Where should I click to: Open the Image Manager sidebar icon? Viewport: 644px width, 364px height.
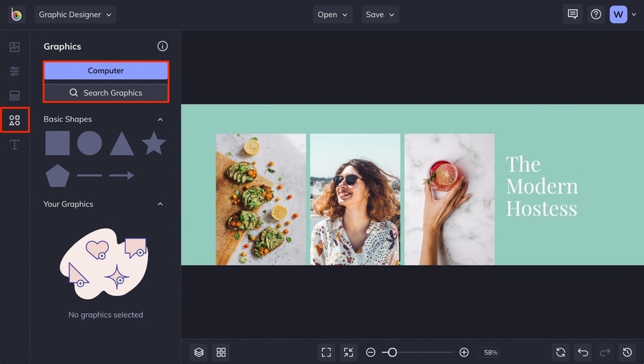pyautogui.click(x=14, y=47)
